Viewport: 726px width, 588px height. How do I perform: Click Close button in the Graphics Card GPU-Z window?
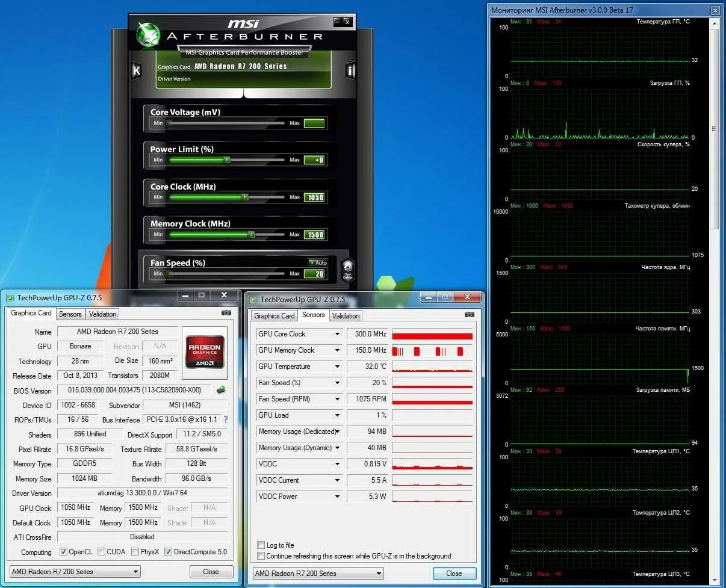[211, 572]
